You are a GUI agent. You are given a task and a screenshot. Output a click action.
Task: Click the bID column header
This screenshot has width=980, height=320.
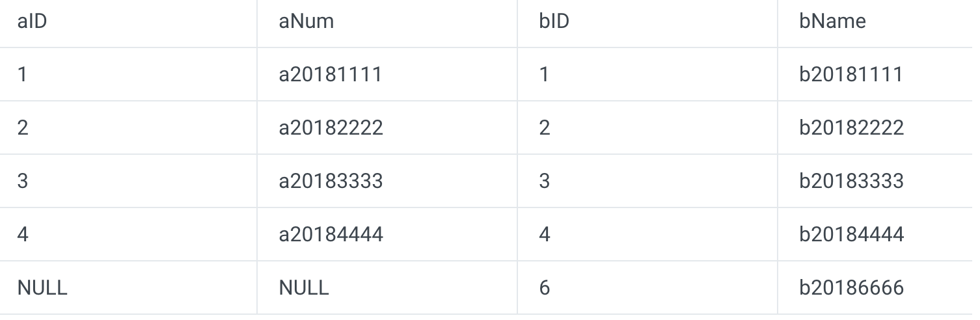click(x=554, y=21)
